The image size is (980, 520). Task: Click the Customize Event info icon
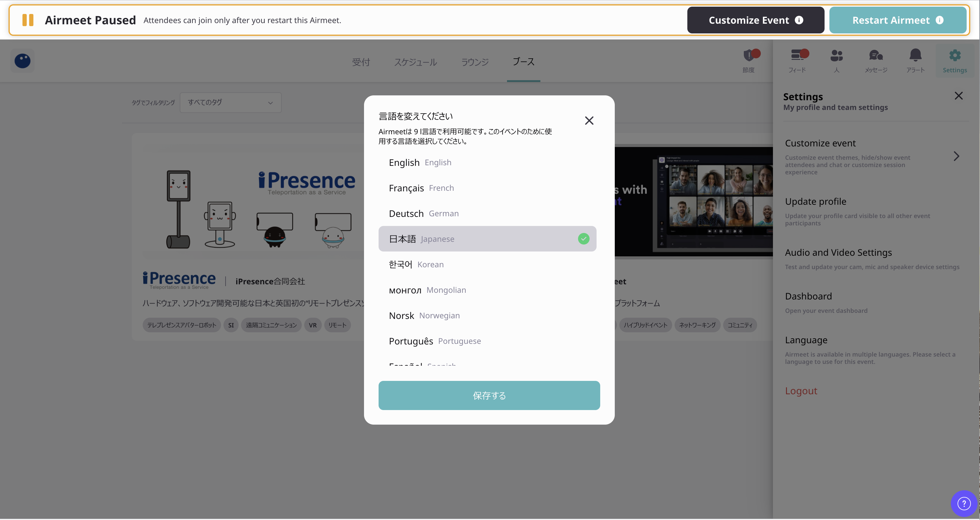[799, 20]
